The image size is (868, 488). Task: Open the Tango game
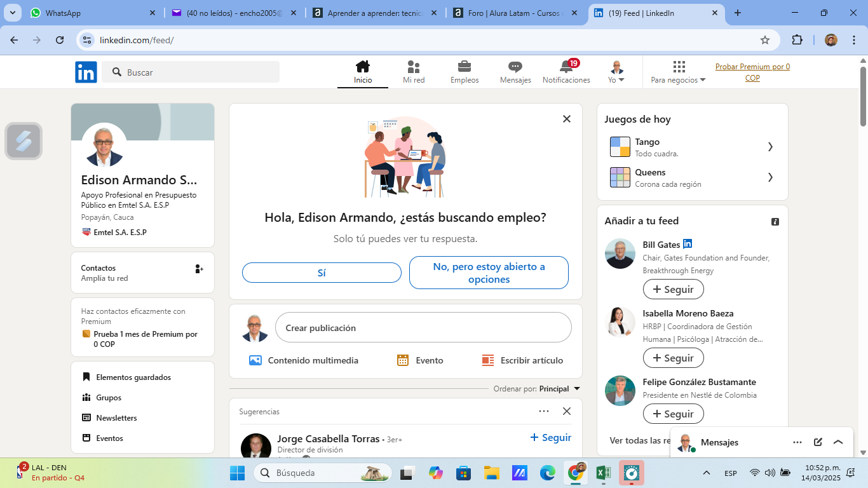coord(693,147)
